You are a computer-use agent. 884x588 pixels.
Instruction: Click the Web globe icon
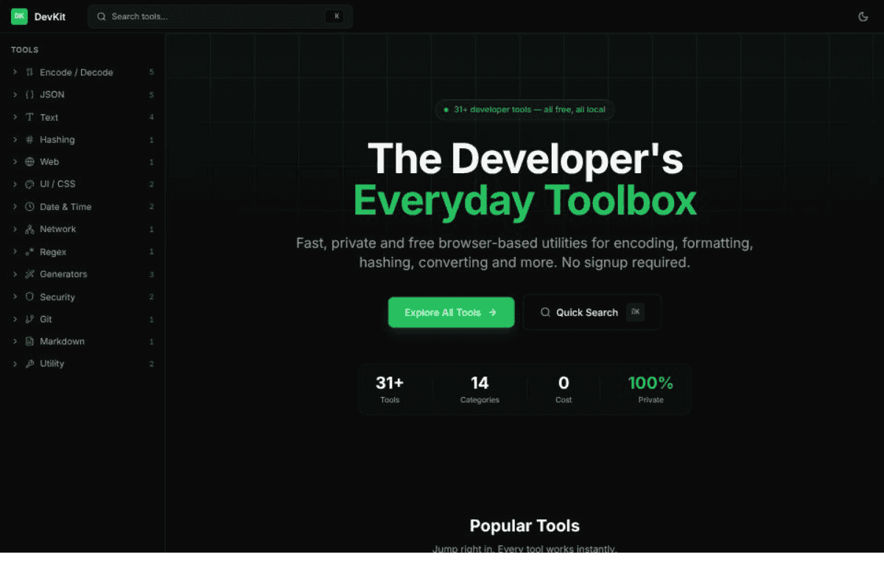click(29, 161)
